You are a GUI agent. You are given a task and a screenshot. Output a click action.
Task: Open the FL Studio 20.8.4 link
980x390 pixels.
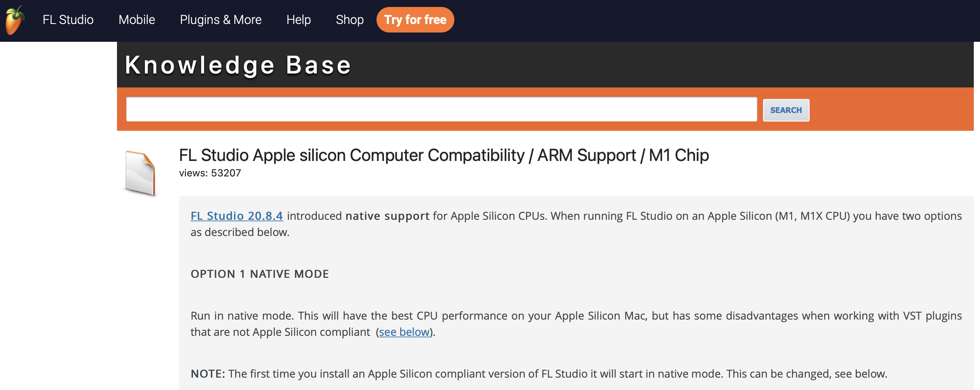click(x=236, y=216)
